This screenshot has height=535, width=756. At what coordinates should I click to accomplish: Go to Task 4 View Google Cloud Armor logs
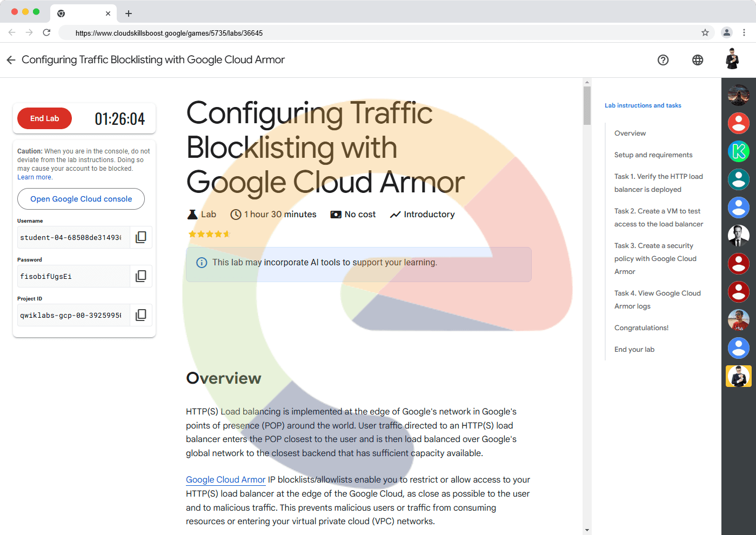(657, 299)
